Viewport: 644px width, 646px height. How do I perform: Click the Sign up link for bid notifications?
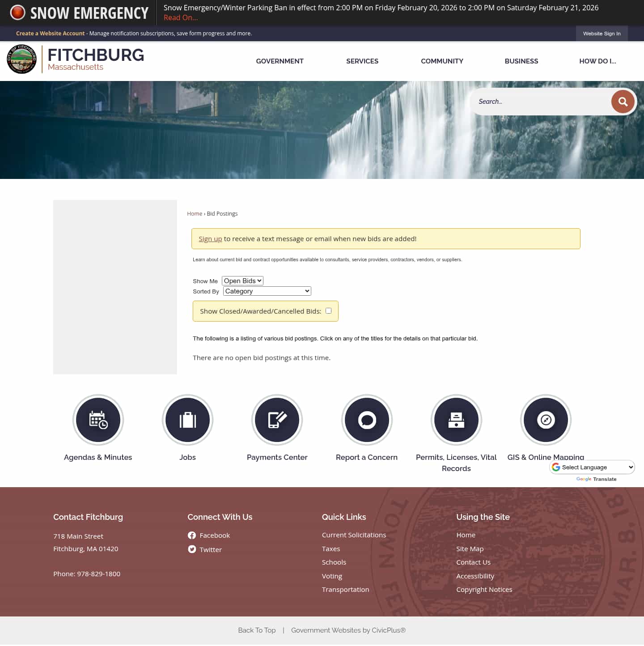point(210,238)
